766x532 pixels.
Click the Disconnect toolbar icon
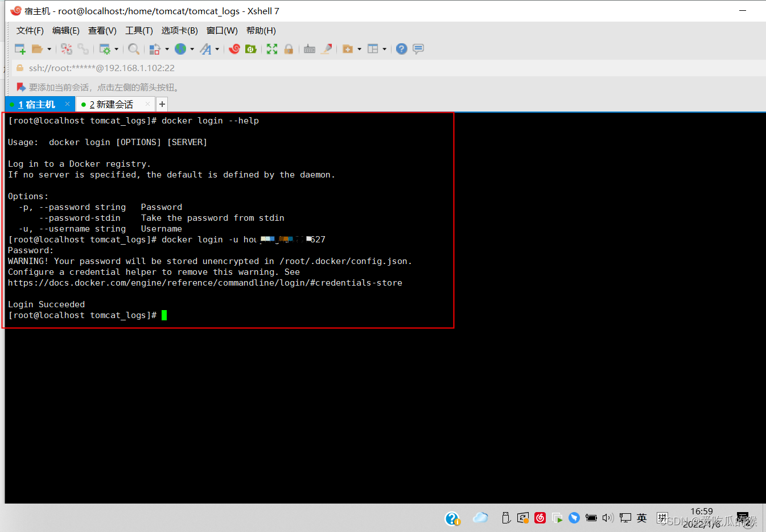pyautogui.click(x=67, y=49)
